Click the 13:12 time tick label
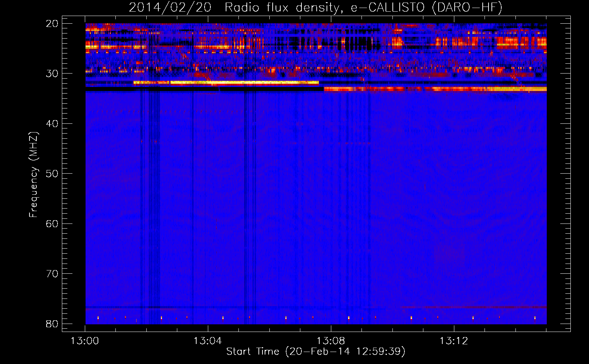The width and height of the screenshot is (589, 364). pos(454,341)
